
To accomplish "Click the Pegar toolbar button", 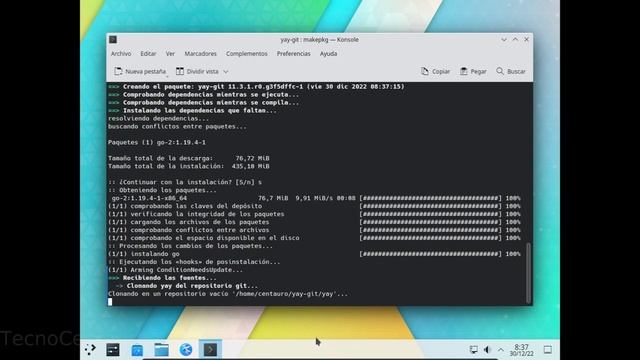I will point(473,71).
